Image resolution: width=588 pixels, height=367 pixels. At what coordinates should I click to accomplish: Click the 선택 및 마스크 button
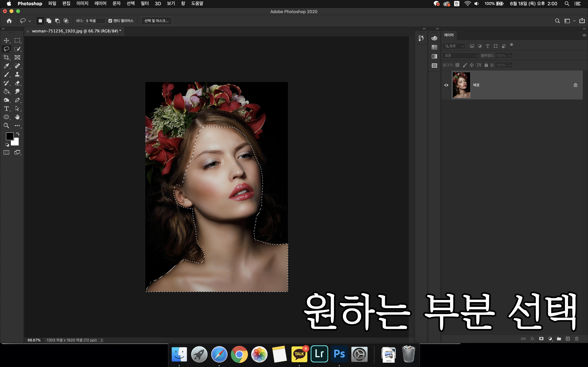point(156,21)
